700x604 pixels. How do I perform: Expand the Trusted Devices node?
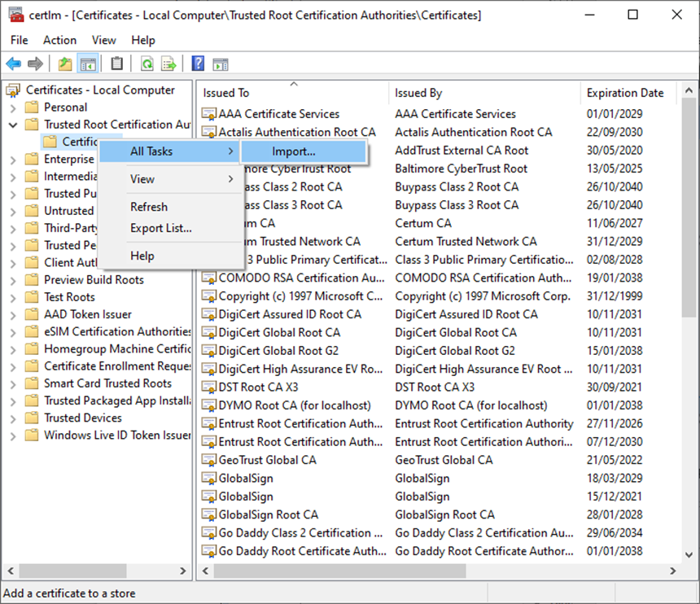13,418
